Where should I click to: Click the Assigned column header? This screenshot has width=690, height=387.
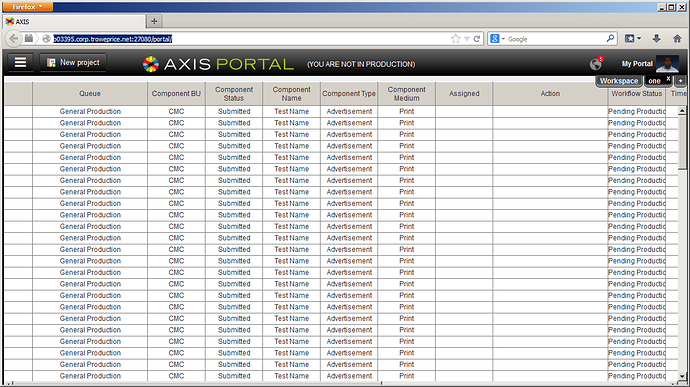click(464, 93)
